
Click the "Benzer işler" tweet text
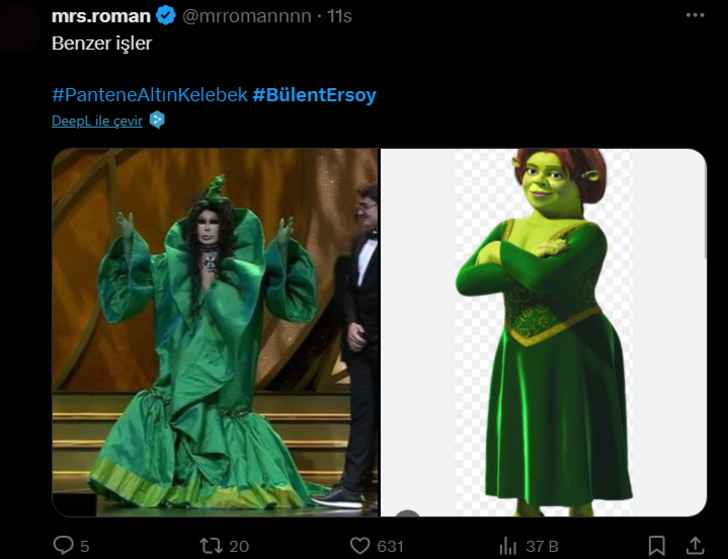[102, 45]
